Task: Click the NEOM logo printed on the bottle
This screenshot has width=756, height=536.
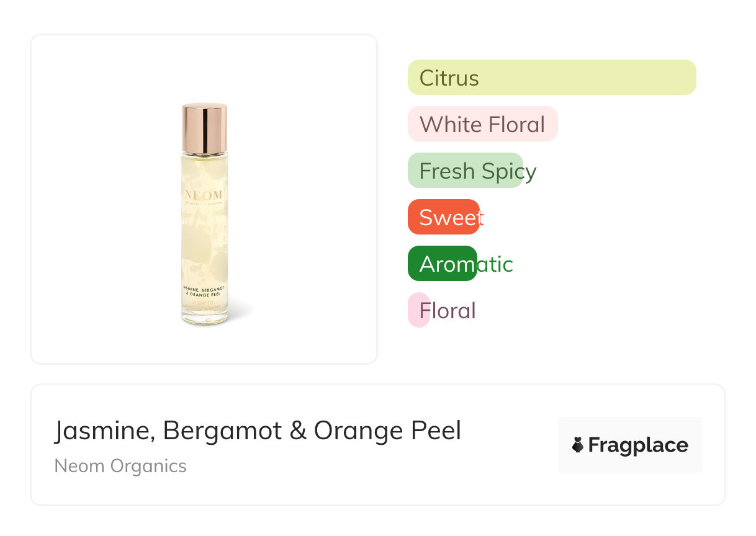Action: pos(204,195)
